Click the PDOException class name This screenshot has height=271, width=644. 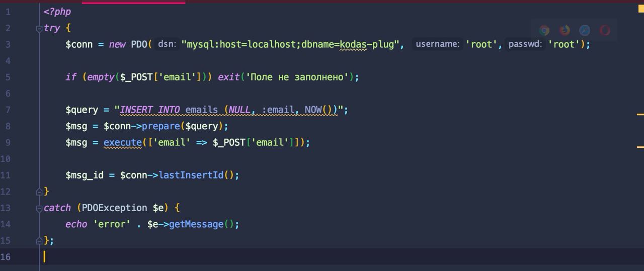(x=115, y=208)
